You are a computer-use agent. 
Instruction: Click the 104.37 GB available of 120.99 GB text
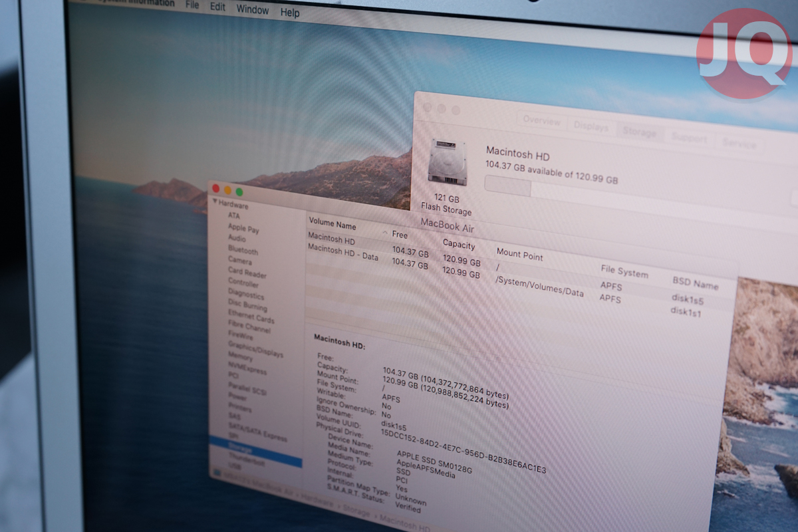point(551,172)
